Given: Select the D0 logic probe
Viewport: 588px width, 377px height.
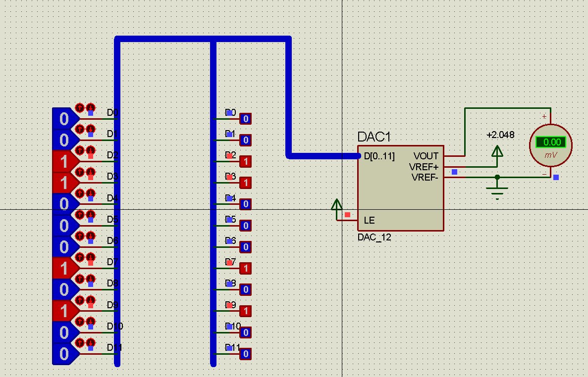Looking at the screenshot, I should pos(246,119).
